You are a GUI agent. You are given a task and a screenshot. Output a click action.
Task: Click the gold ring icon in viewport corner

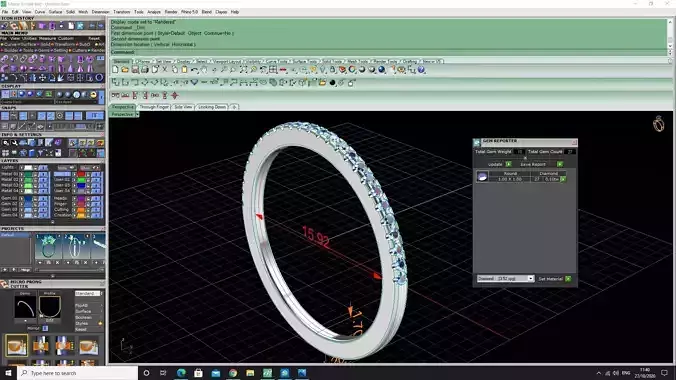[x=658, y=124]
